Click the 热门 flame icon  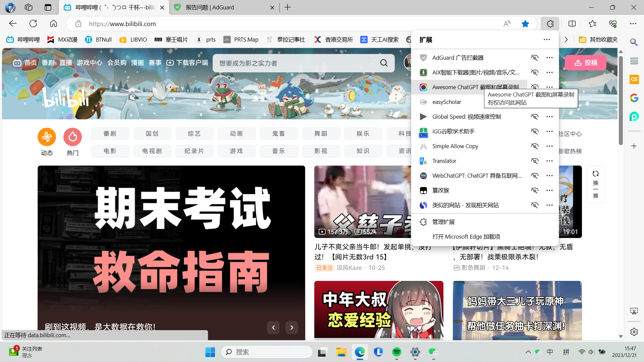click(72, 137)
